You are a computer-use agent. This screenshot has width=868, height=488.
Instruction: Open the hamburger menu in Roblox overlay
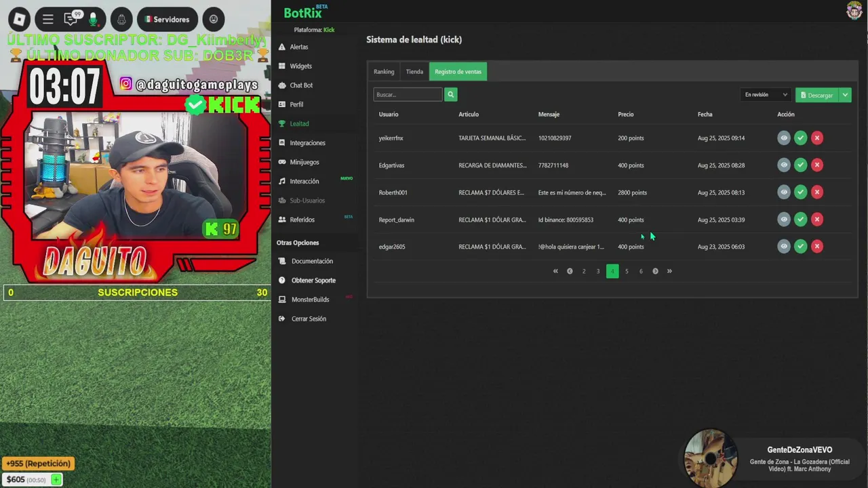pos(47,19)
